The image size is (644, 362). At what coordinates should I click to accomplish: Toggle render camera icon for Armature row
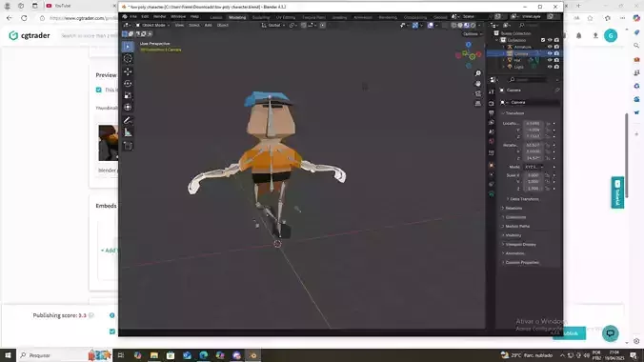point(556,47)
